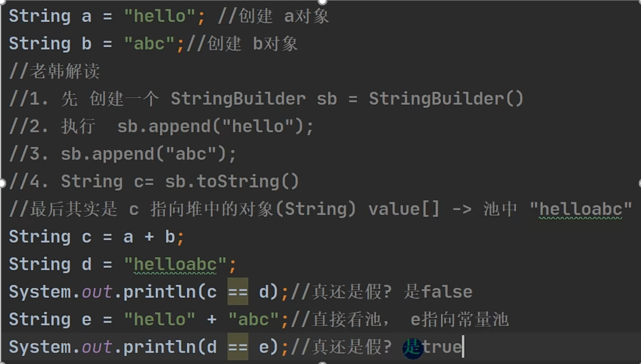
Task: Click value[] in the 最后其实是 comment
Action: point(405,209)
